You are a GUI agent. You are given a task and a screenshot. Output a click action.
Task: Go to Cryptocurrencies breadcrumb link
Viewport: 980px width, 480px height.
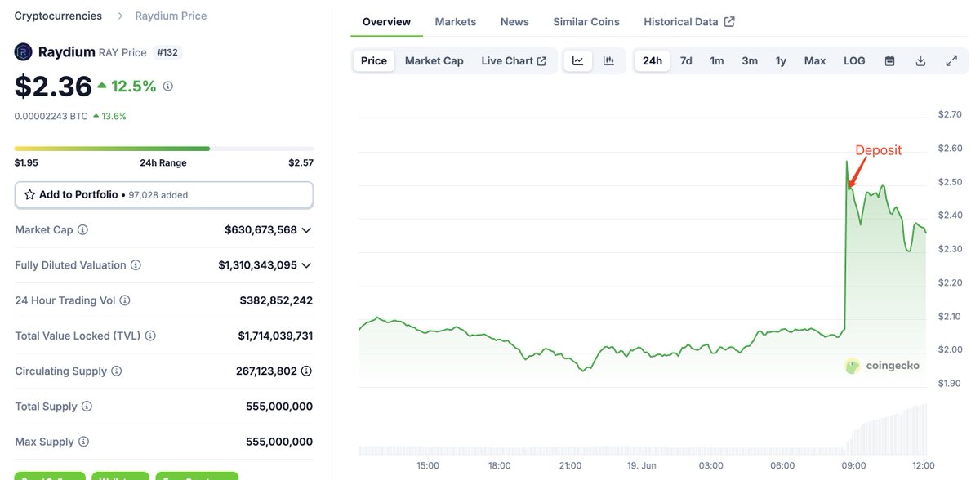pos(59,16)
